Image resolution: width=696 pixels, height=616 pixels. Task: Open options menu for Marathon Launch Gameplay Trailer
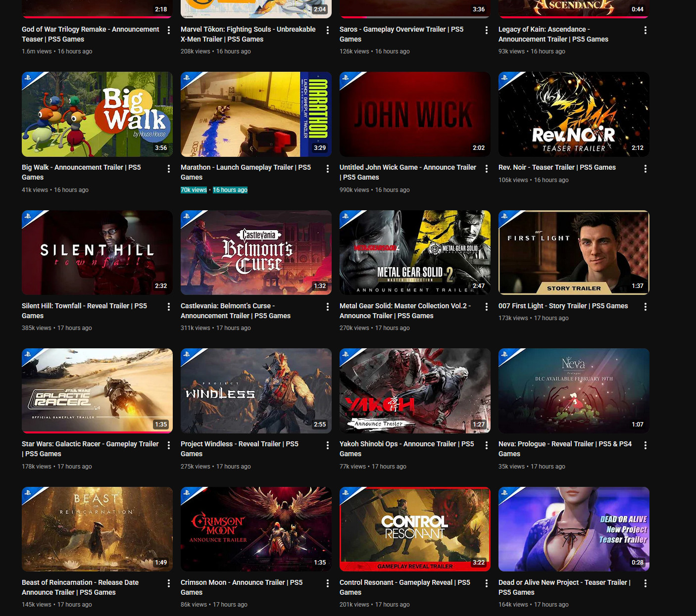coord(328,169)
